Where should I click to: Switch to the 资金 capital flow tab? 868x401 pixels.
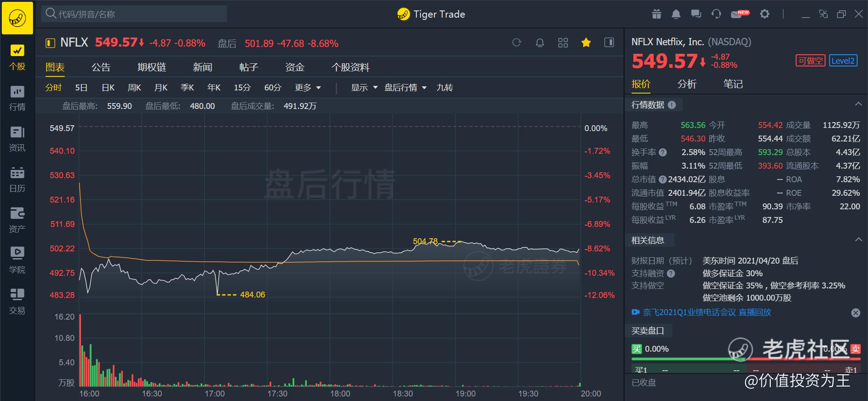coord(295,67)
